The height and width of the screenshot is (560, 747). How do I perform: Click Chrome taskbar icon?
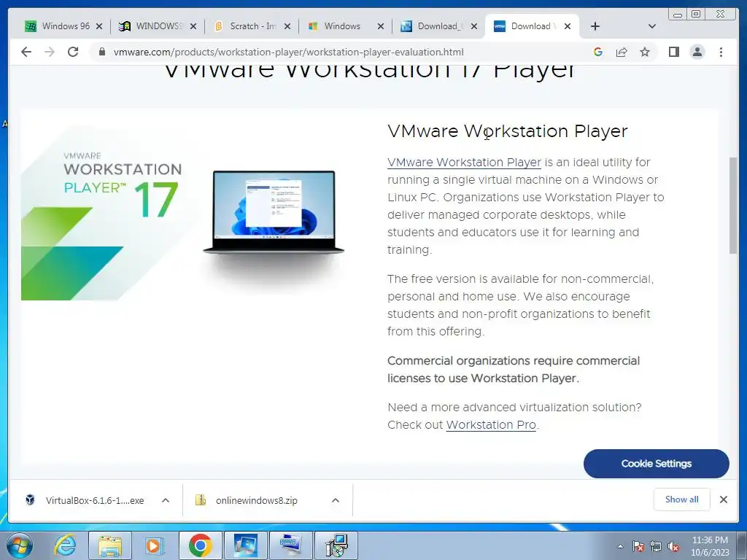tap(200, 545)
